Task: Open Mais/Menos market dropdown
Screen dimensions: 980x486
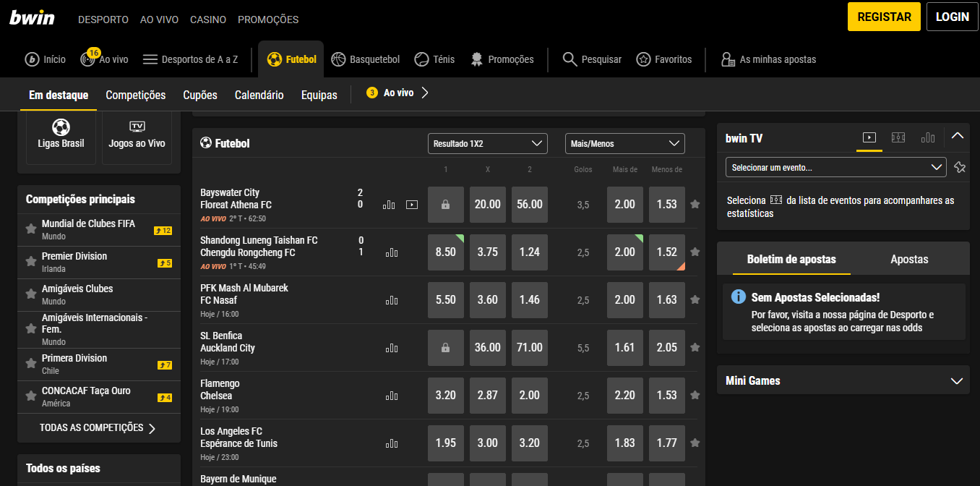Action: click(625, 144)
